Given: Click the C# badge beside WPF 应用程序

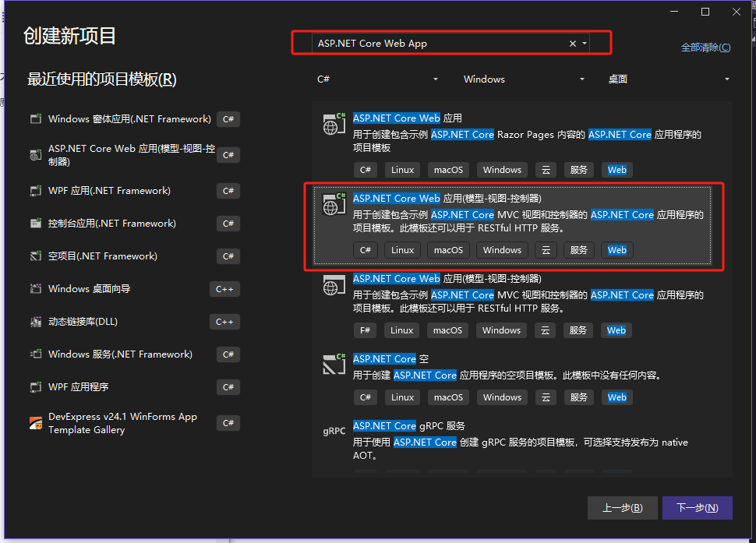Looking at the screenshot, I should pos(228,387).
